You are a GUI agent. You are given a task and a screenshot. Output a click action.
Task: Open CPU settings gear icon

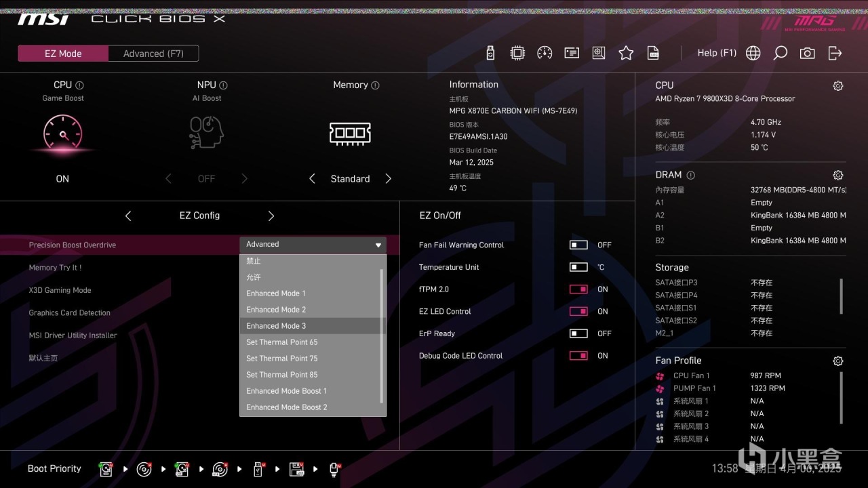[x=838, y=86]
